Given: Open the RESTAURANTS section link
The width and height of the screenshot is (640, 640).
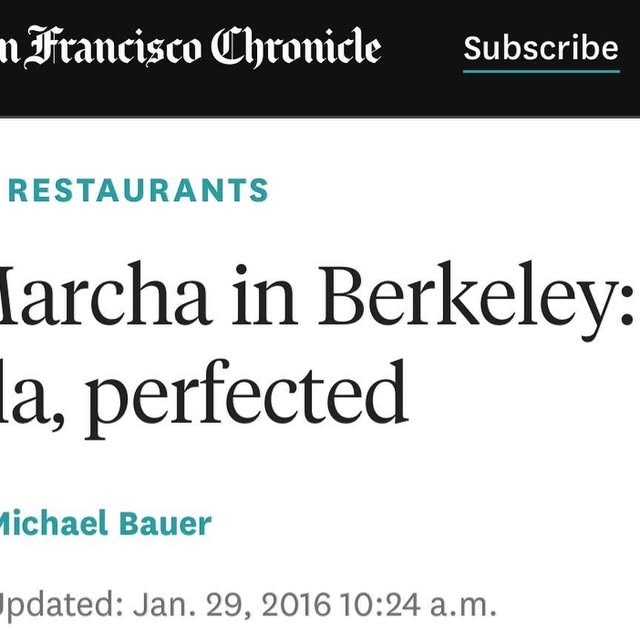Looking at the screenshot, I should (138, 190).
